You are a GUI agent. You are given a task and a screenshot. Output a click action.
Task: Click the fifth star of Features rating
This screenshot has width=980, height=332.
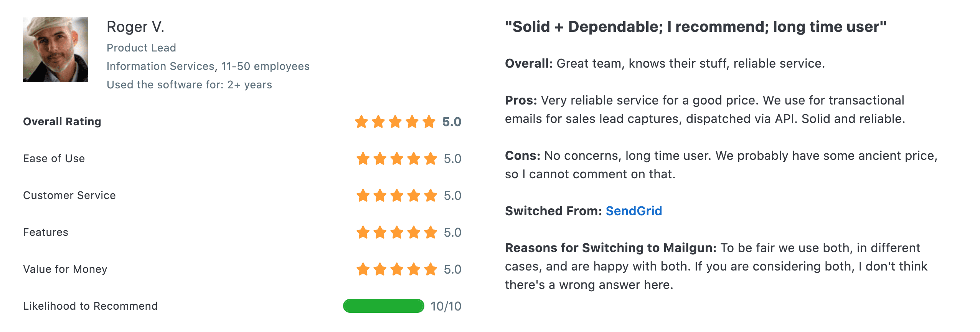431,232
